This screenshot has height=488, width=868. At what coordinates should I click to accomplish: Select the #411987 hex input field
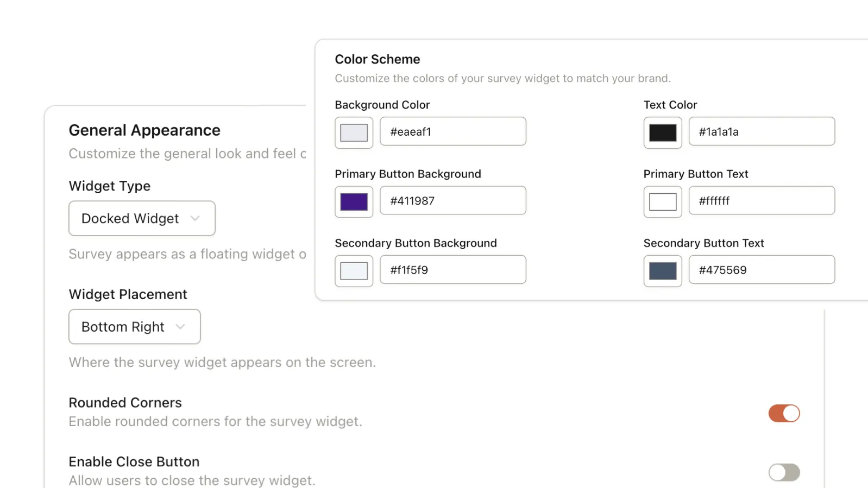click(x=452, y=200)
